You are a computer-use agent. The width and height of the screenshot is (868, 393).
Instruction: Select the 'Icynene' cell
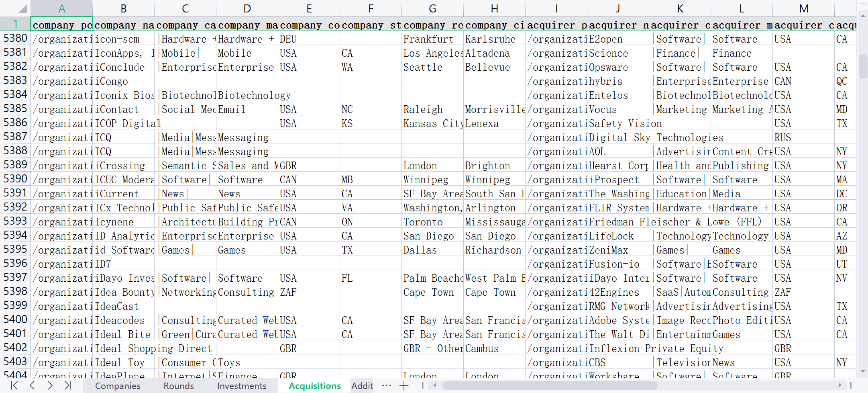(x=124, y=222)
